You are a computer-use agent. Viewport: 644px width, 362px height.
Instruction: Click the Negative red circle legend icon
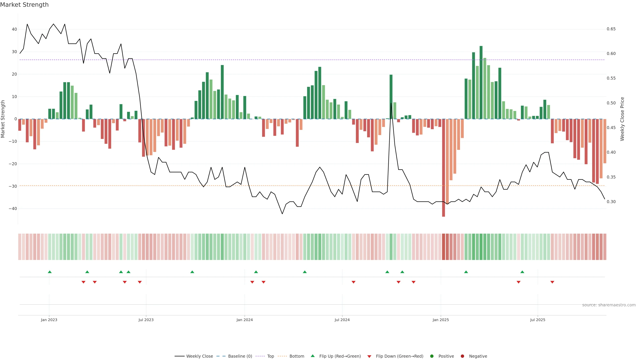(x=462, y=356)
